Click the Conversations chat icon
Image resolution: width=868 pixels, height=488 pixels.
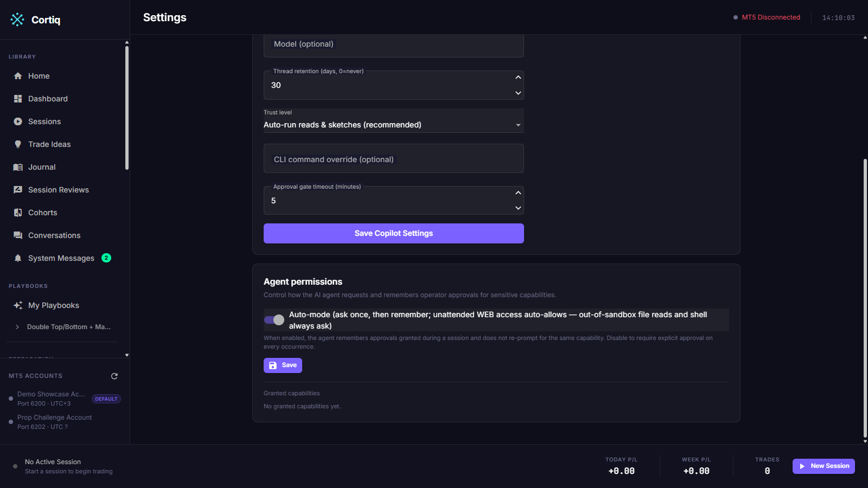18,235
